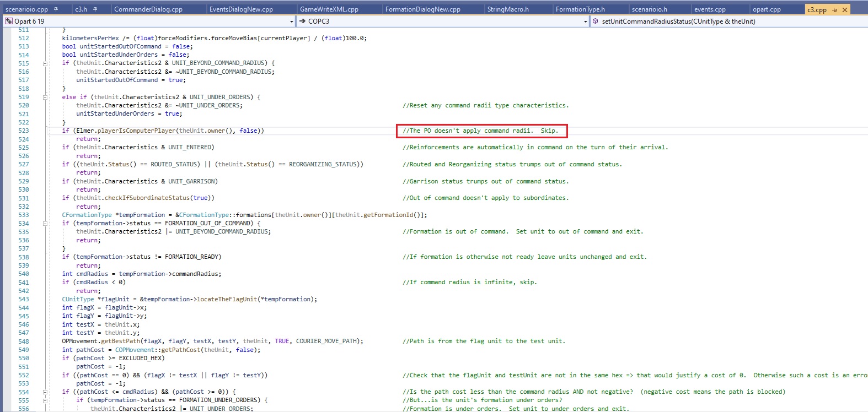Open the Opart 6 19 project dropdown

(x=292, y=21)
